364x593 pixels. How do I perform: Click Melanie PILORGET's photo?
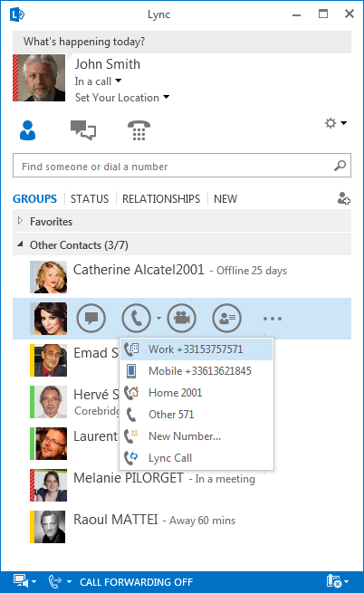(51, 485)
